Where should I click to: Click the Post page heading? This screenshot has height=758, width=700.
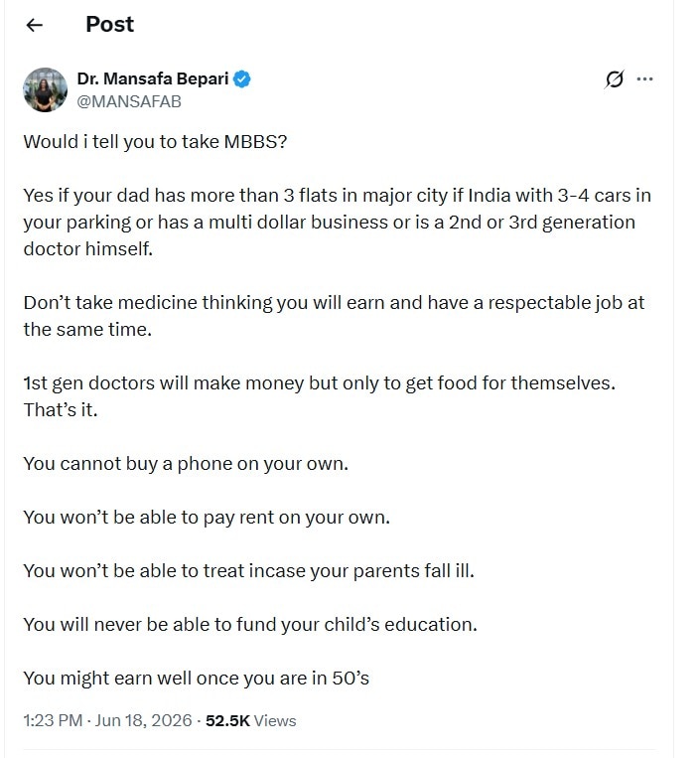pos(109,24)
